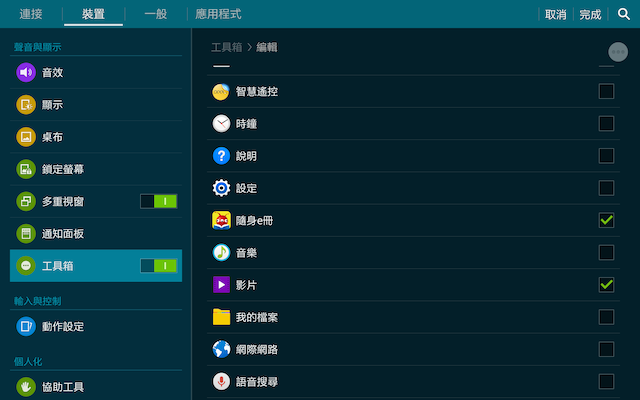Open 協助工具 accessibility hand icon
This screenshot has height=400, width=640.
click(26, 387)
